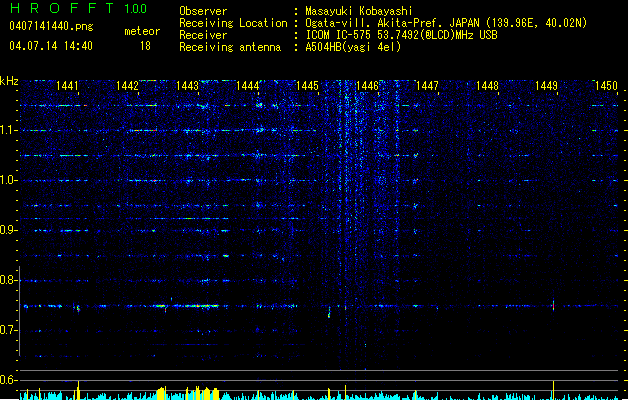This screenshot has width=629, height=400.
Task: Click the 0.9 kHz frequency axis label
Action: click(x=8, y=230)
